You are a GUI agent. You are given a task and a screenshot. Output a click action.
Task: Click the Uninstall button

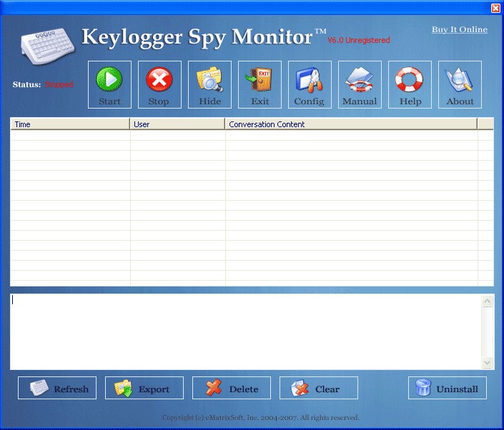point(448,388)
